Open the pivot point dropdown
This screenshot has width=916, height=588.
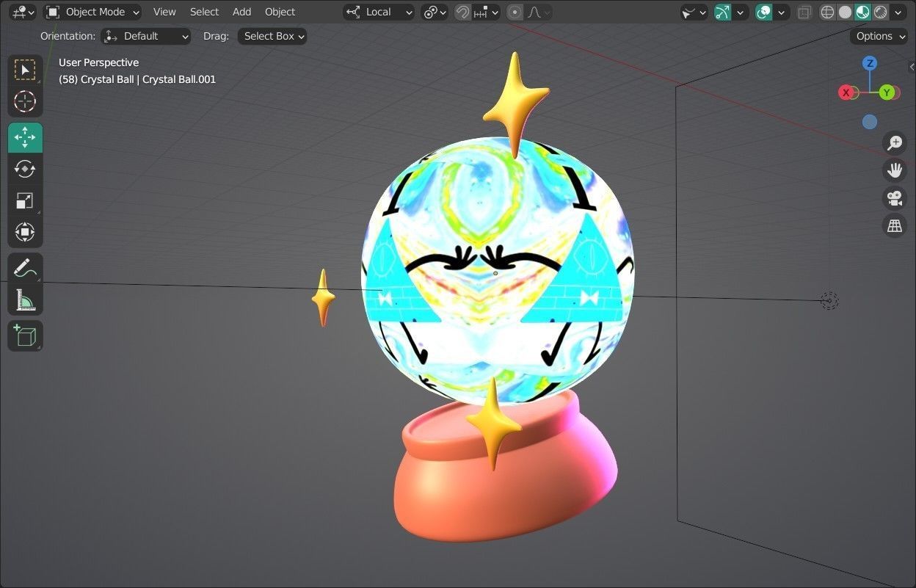coord(435,12)
